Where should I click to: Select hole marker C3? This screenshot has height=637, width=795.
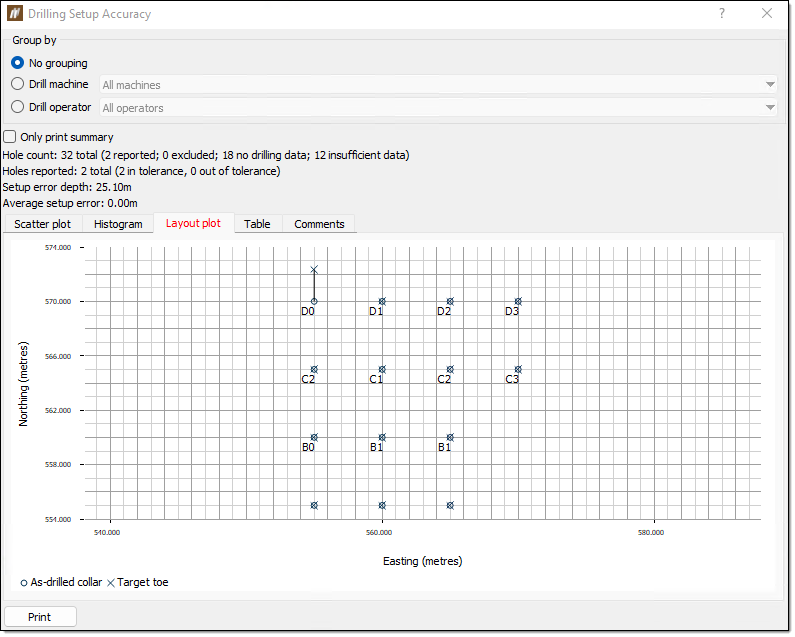point(518,370)
